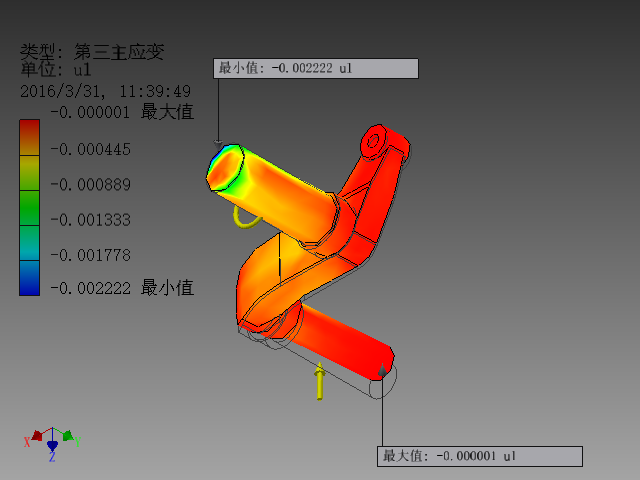The width and height of the screenshot is (640, 480).
Task: Select the red band of the color legend
Action: click(x=29, y=137)
